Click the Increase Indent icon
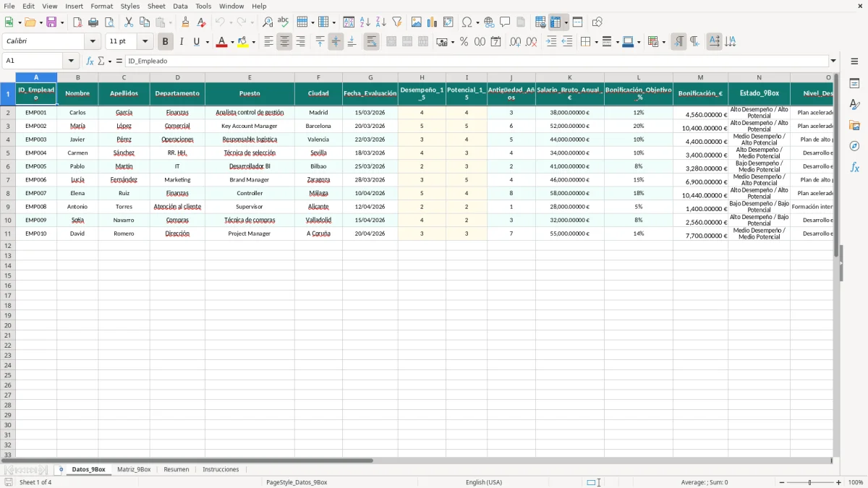The height and width of the screenshot is (488, 868). click(x=551, y=42)
